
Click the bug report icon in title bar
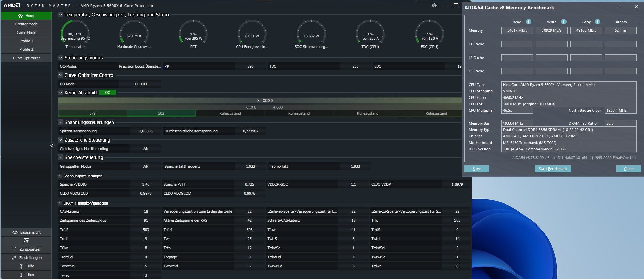point(434,5)
